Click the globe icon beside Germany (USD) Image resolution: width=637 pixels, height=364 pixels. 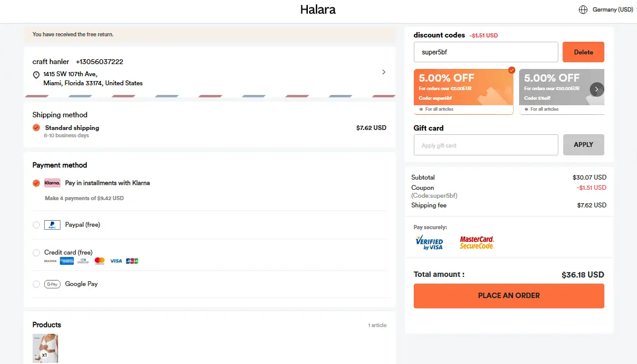(583, 10)
